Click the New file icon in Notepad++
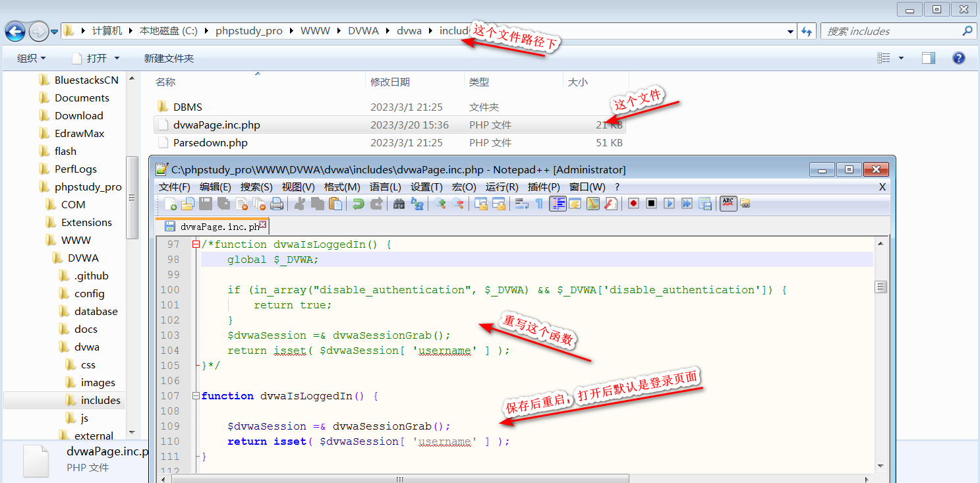Image resolution: width=980 pixels, height=483 pixels. coord(170,204)
